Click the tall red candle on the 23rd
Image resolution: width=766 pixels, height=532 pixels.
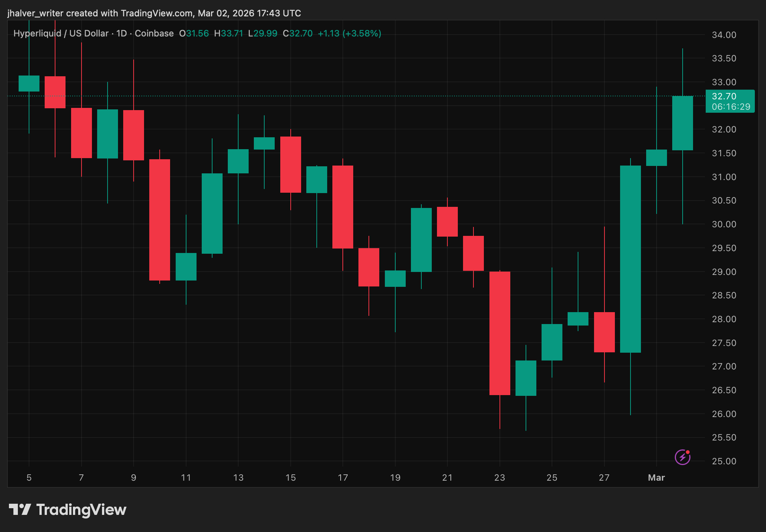click(x=500, y=333)
